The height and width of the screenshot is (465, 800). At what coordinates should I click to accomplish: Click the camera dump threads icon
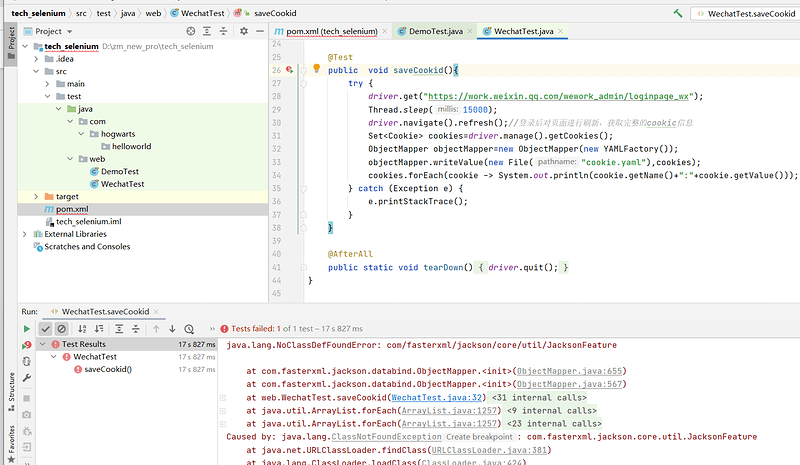(x=27, y=415)
